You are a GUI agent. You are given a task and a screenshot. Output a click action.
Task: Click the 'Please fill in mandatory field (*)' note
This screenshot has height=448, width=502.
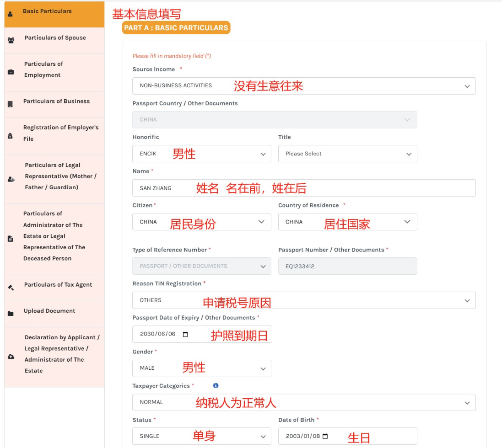(x=172, y=56)
